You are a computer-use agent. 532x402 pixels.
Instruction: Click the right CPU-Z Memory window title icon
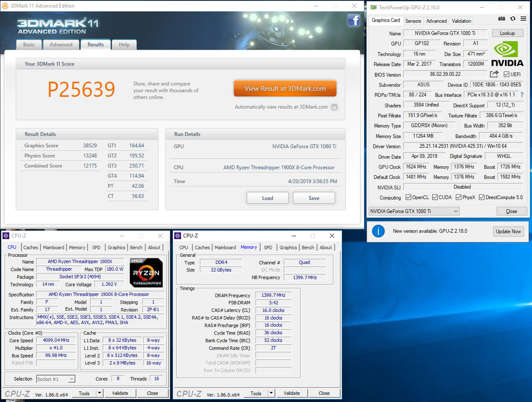point(178,236)
